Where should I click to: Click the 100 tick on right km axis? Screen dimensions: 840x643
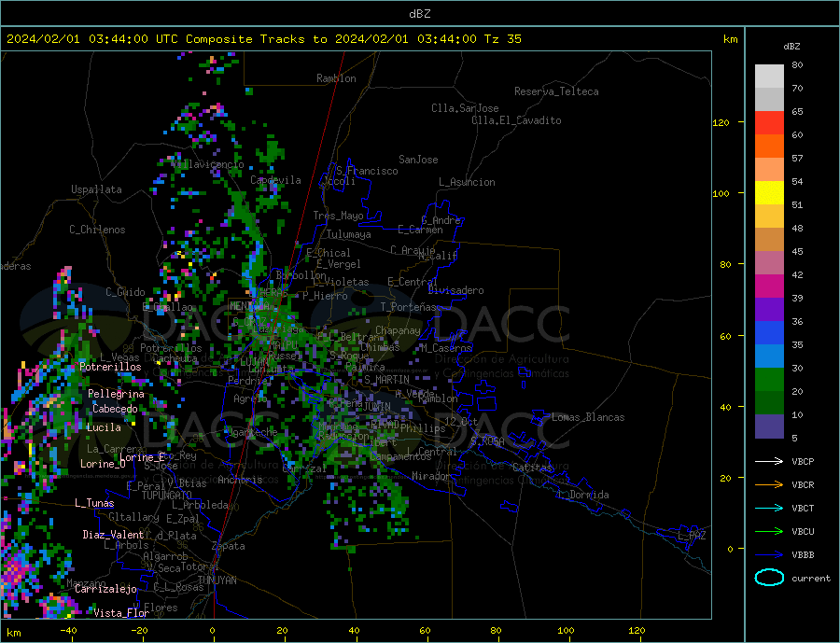721,193
